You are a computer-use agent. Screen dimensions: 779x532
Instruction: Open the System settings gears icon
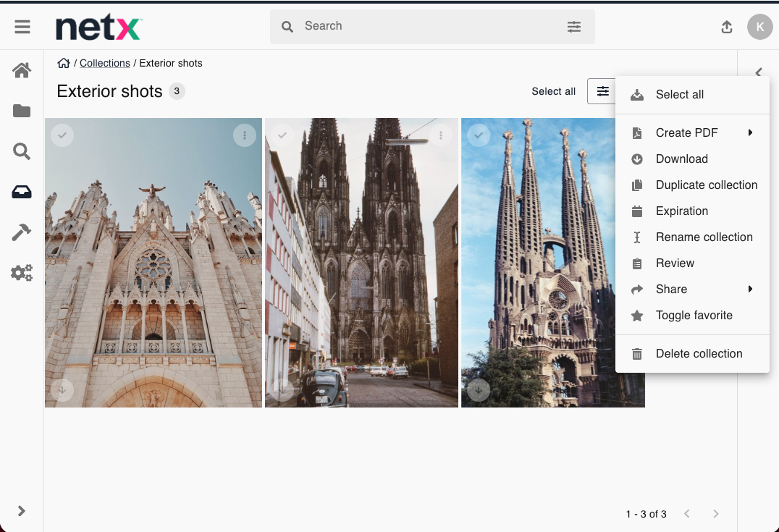click(22, 273)
